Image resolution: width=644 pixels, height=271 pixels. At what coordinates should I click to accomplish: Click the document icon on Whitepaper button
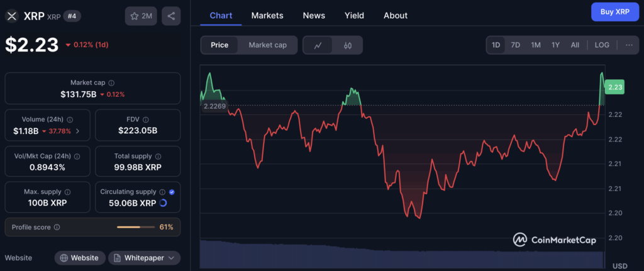pyautogui.click(x=117, y=258)
